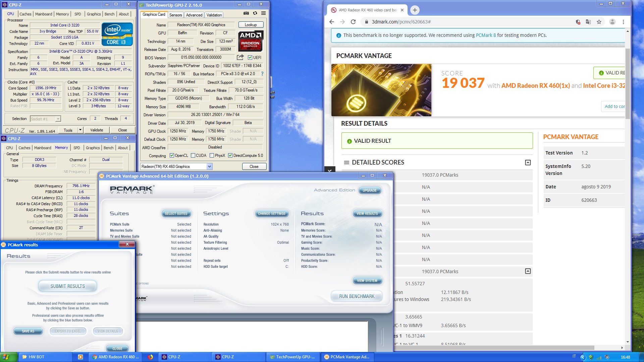
Task: Open the SPD tab in top CPU-Z
Action: click(x=78, y=14)
